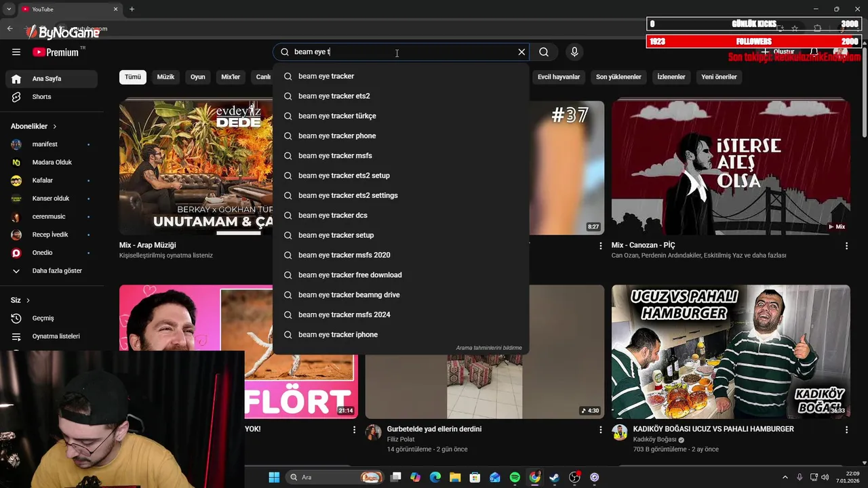Screen dimensions: 868x488
Task: Expand the Abonelikler section arrow
Action: (x=55, y=127)
